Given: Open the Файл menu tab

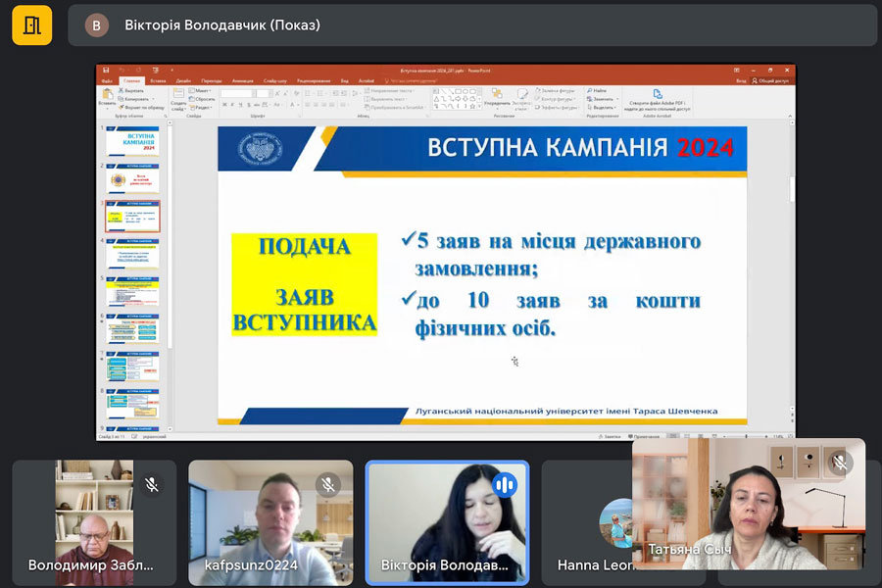Looking at the screenshot, I should point(107,81).
